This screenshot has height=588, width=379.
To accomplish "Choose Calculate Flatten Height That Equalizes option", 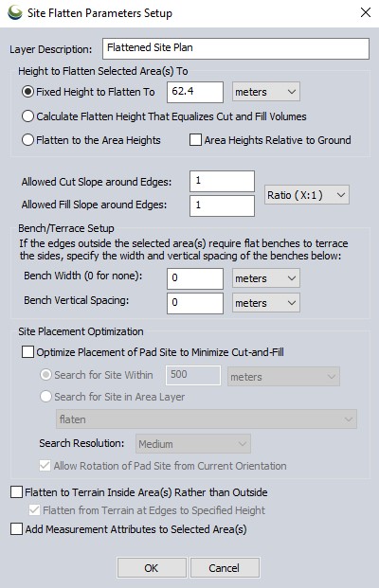I will pos(27,116).
